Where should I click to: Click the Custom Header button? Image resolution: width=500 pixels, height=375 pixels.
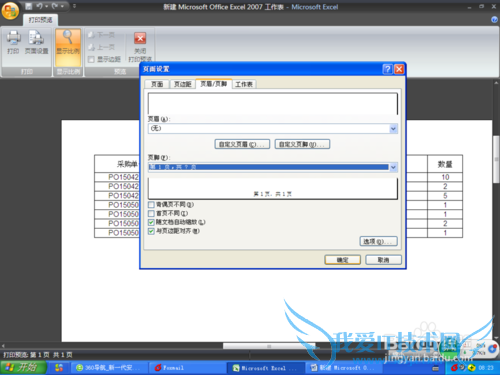[x=242, y=144]
